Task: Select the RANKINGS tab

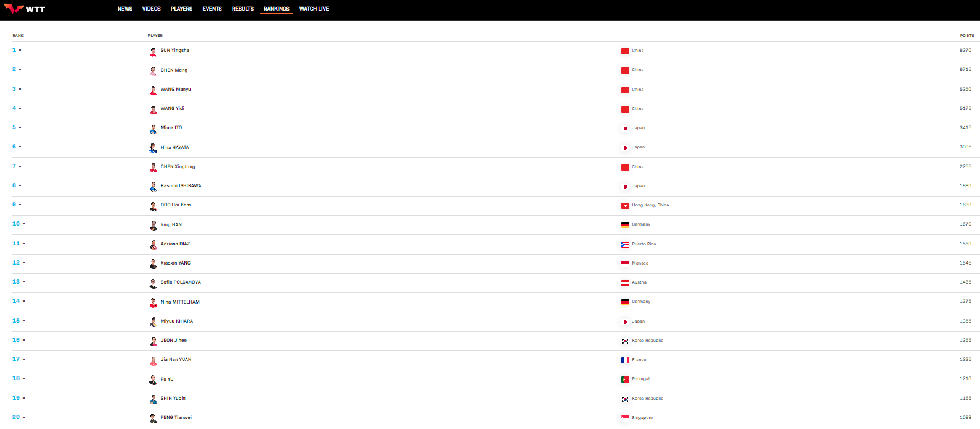Action: (x=277, y=9)
